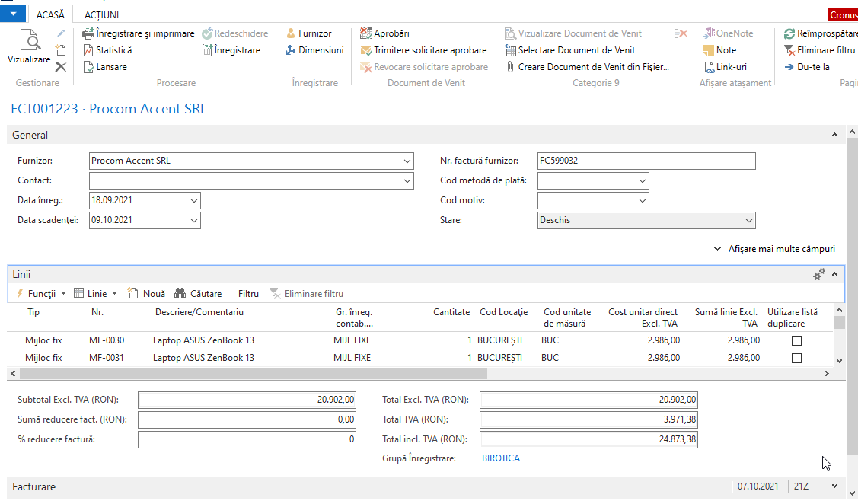
Task: Open Dimensiuni from the ribbon
Action: (x=314, y=50)
